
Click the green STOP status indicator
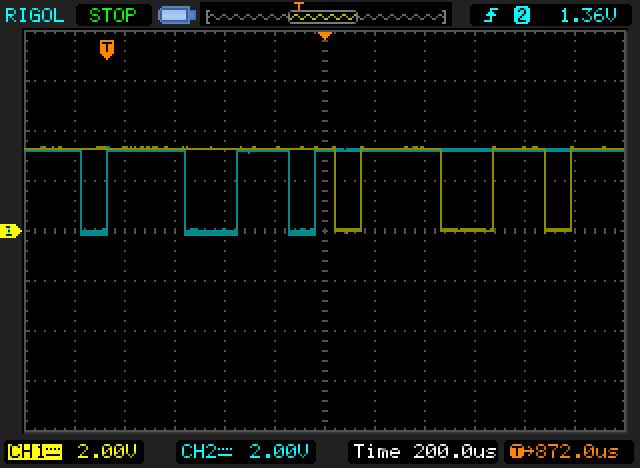click(113, 16)
